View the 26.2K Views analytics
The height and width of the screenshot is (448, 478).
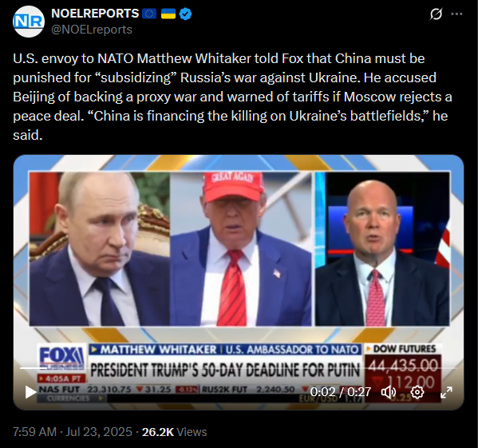point(175,432)
